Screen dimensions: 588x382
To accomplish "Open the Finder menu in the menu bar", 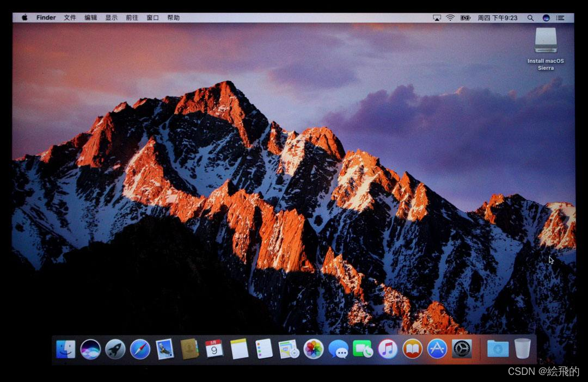I will coord(46,17).
